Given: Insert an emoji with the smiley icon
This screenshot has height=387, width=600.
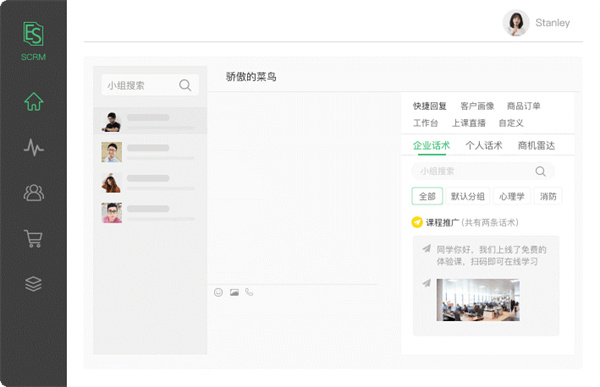Looking at the screenshot, I should [x=218, y=292].
